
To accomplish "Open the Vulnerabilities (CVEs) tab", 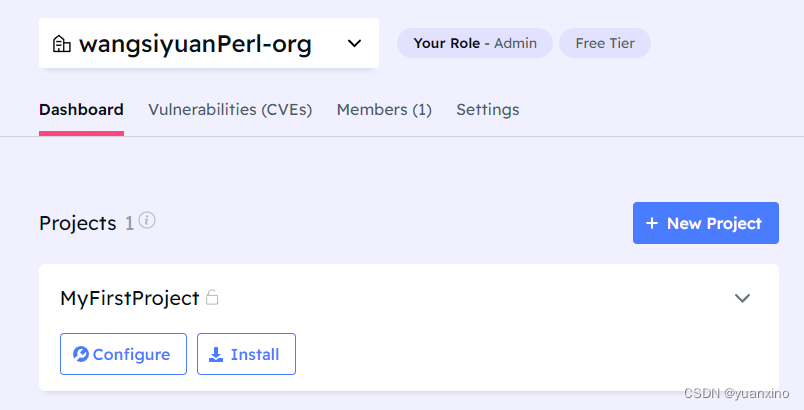I will [230, 110].
